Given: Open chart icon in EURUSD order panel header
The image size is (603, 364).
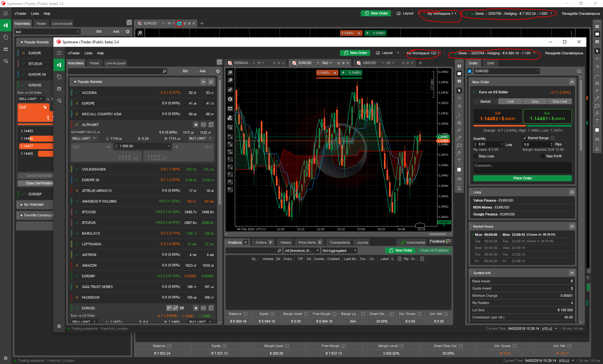Looking at the screenshot, I should point(579,71).
